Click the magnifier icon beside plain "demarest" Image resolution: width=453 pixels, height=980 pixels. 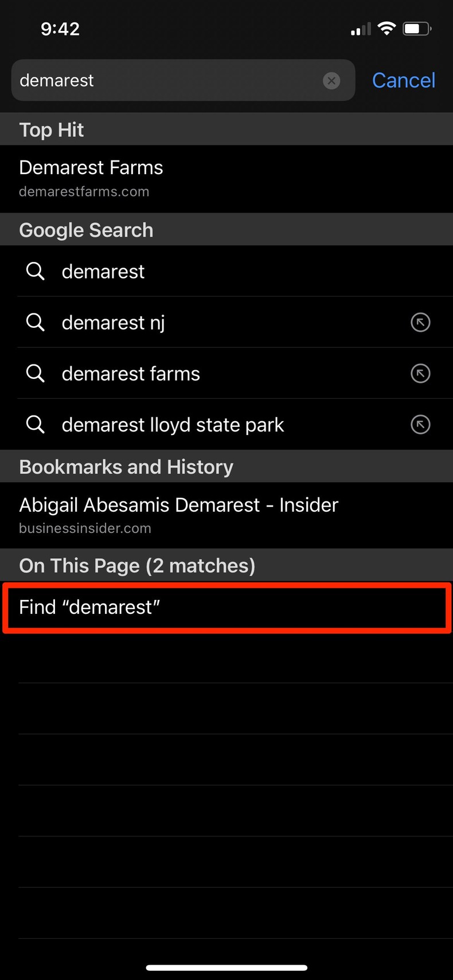tap(36, 271)
